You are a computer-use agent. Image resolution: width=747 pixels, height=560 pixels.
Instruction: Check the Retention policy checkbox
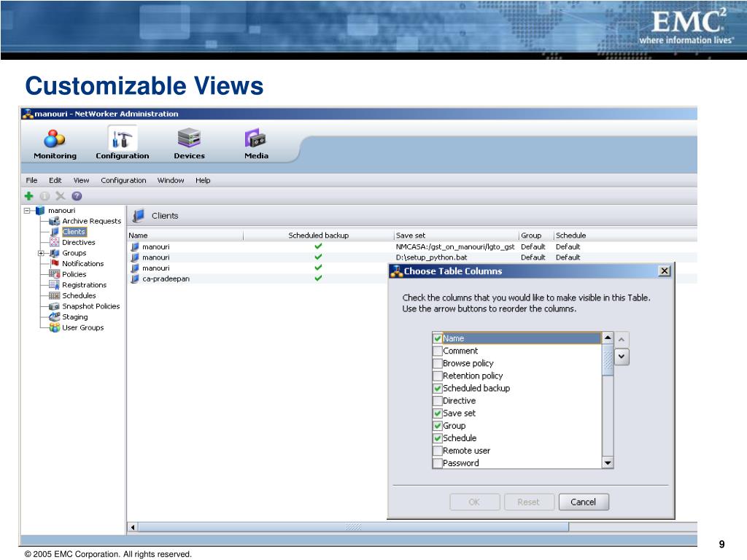point(438,376)
